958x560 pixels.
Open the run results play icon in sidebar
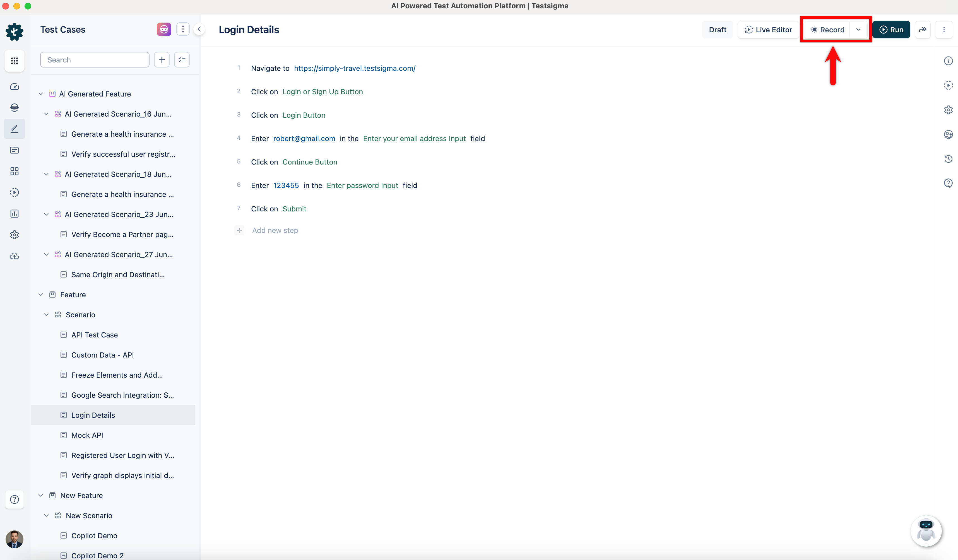point(15,193)
